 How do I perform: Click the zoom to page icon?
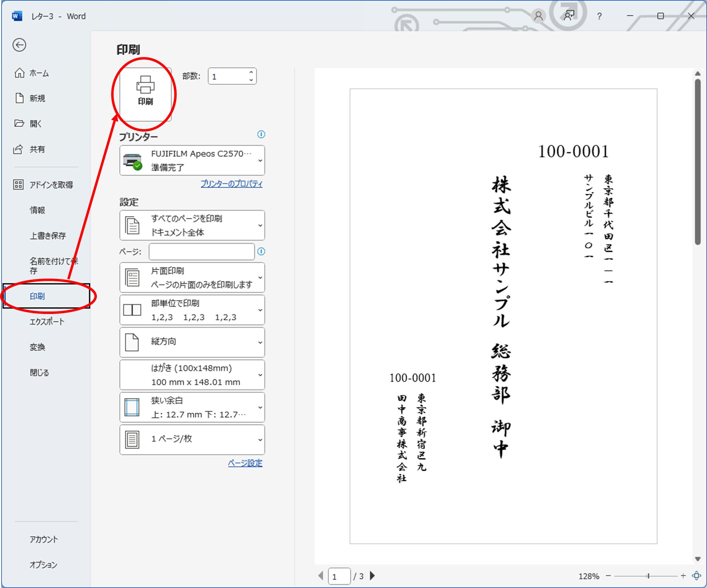(696, 575)
